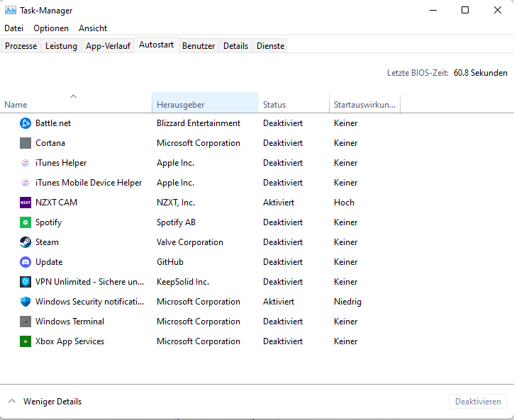Select the Xbox App Services name
The height and width of the screenshot is (420, 514).
(69, 341)
